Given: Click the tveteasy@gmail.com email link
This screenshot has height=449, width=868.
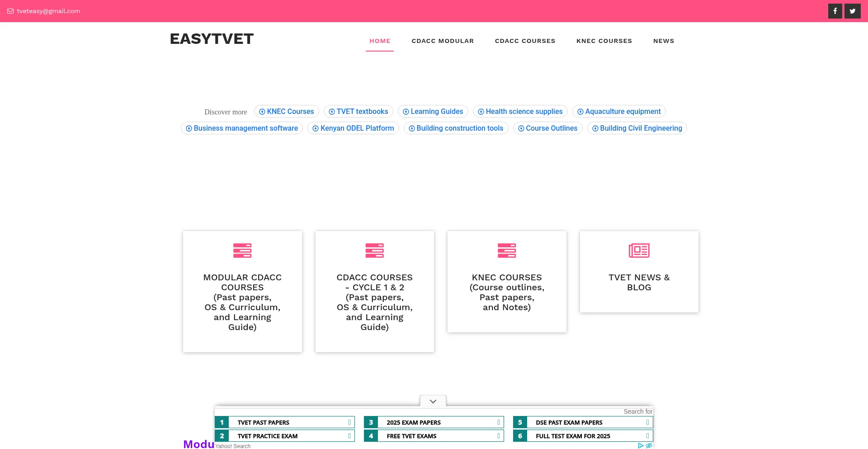Looking at the screenshot, I should tap(48, 11).
